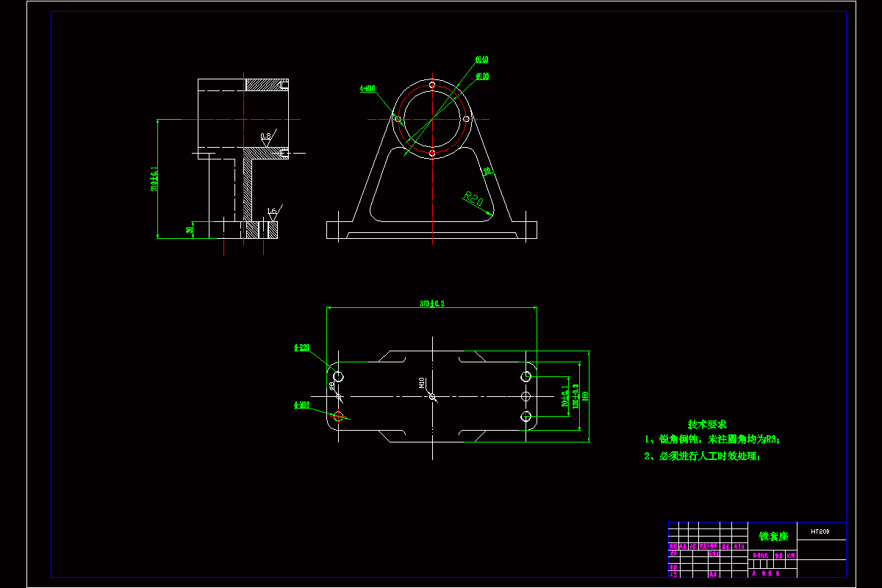The height and width of the screenshot is (588, 882).
Task: Select the 4-M16 hole callout
Action: tap(301, 404)
